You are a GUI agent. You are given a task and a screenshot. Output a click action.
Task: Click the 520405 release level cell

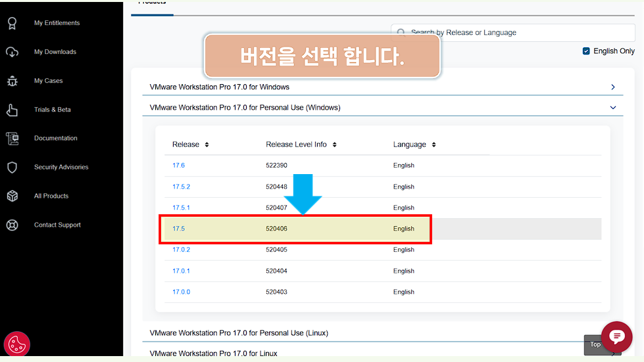click(x=276, y=249)
